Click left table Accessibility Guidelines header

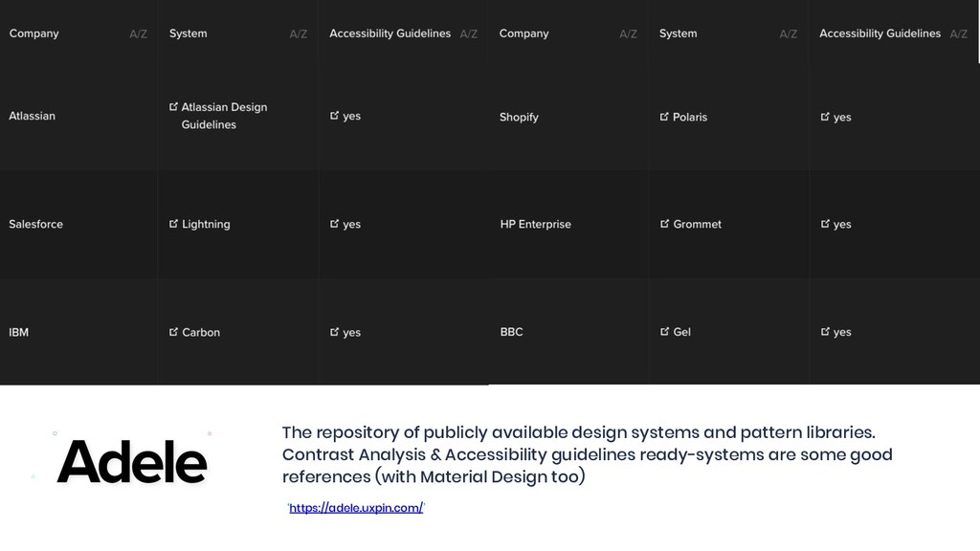pos(390,33)
